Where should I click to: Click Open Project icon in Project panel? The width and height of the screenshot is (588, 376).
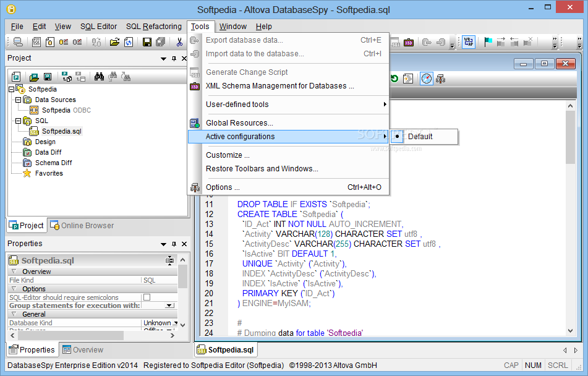(x=34, y=77)
